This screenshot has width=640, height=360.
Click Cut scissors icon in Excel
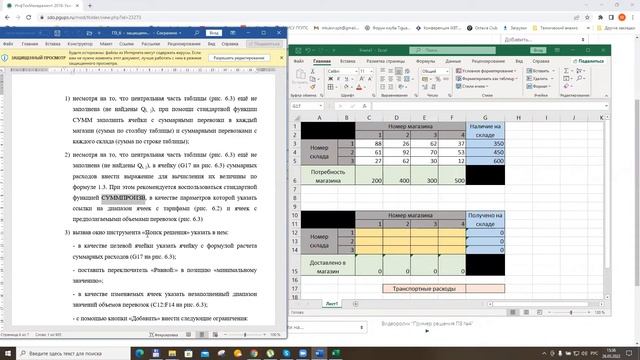313,71
